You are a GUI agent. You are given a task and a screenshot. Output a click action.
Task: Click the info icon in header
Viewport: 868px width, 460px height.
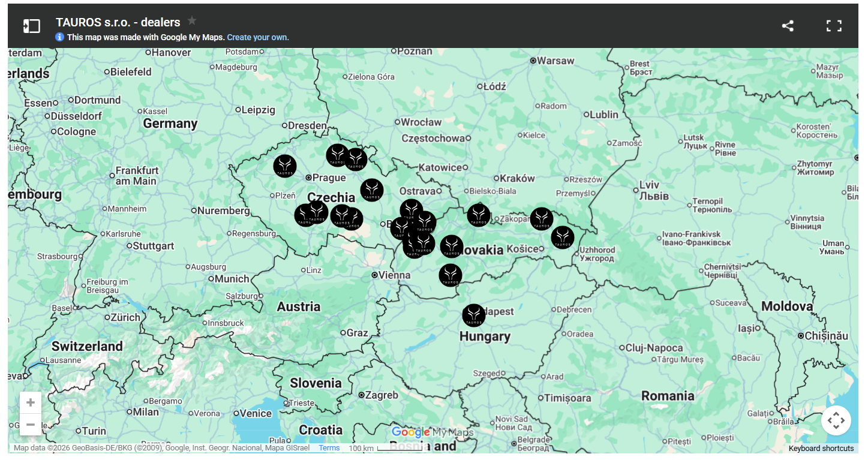click(x=59, y=37)
